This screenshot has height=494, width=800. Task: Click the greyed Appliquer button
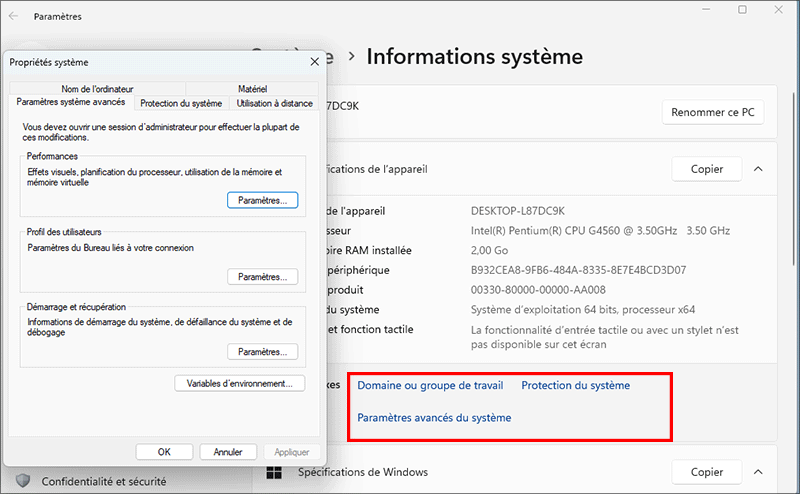coord(292,452)
